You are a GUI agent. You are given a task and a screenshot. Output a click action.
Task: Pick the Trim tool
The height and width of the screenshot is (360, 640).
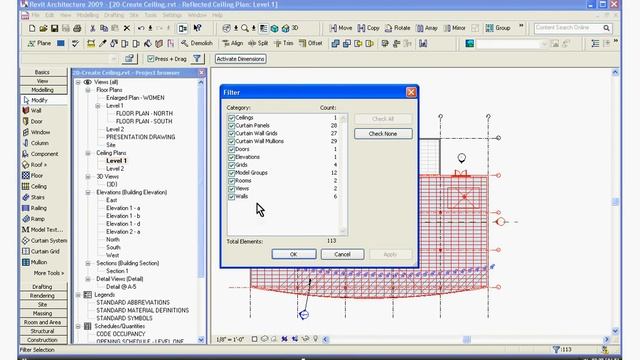[x=284, y=43]
